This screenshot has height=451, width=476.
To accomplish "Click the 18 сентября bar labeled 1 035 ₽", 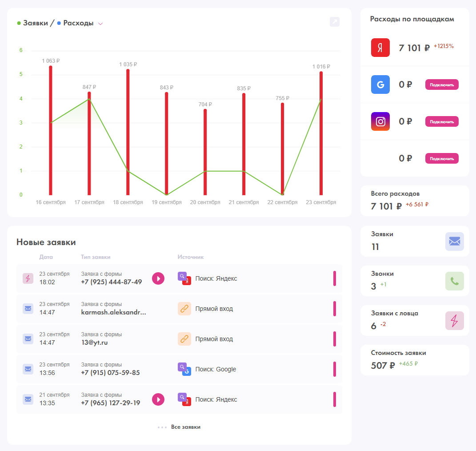I will (x=128, y=132).
